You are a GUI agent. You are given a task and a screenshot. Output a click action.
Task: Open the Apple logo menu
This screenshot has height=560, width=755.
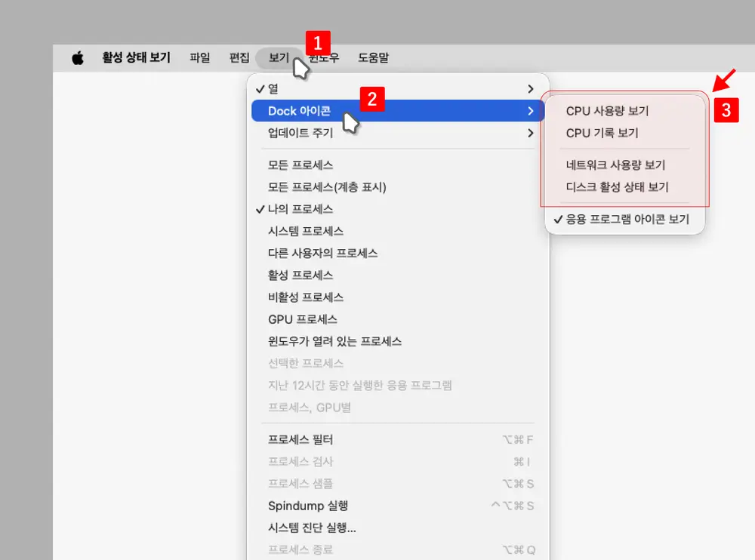tap(78, 58)
